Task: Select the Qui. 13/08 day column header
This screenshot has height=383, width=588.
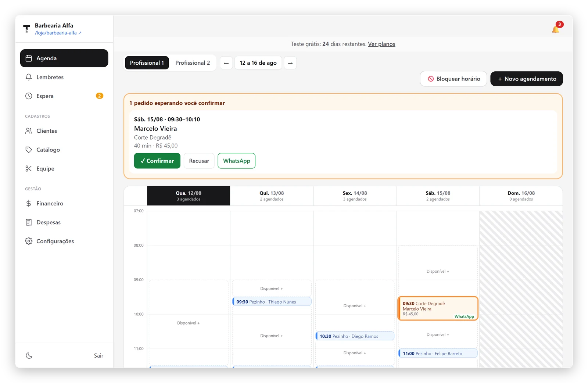Action: pos(272,196)
